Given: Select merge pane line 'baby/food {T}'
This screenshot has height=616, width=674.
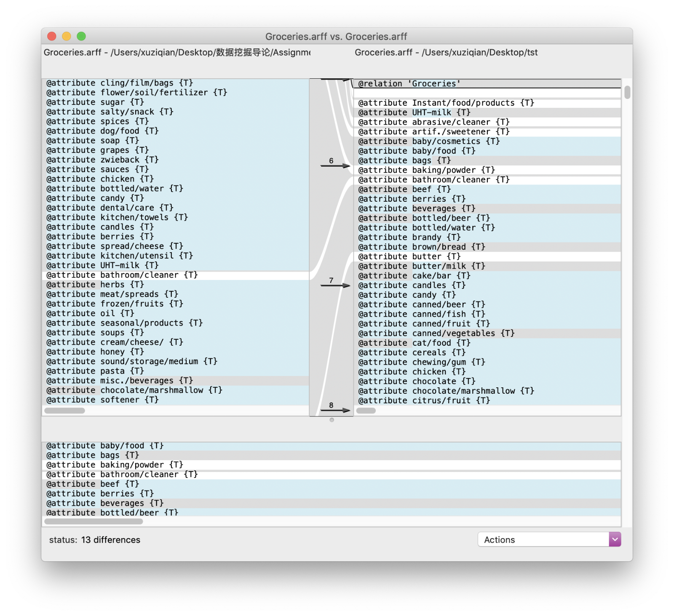Looking at the screenshot, I should [332, 446].
